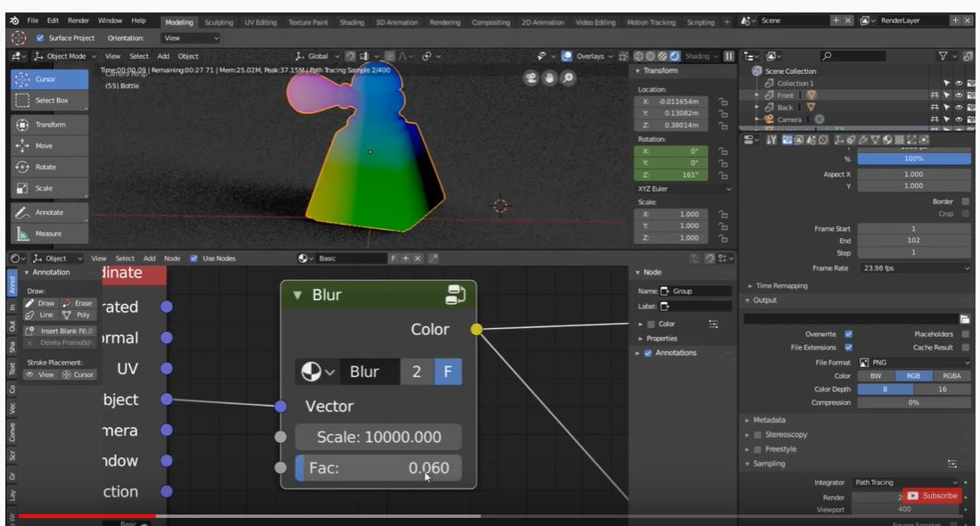The image size is (980, 526).
Task: Open the Object Mode dropdown
Action: [66, 56]
